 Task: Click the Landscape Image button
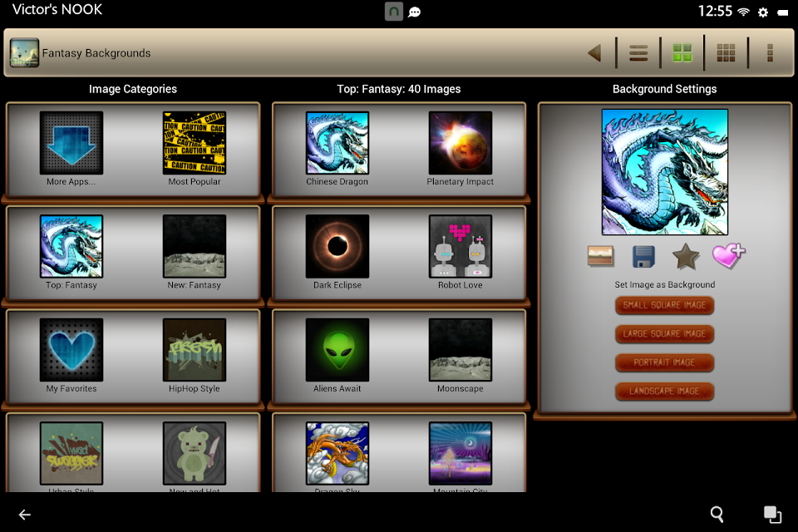[664, 392]
